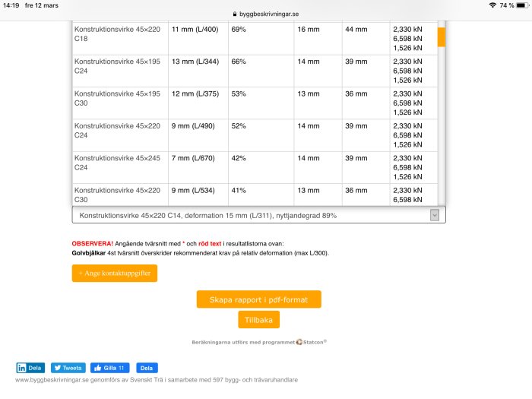Tap the battery indicator icon
Image resolution: width=532 pixels, height=399 pixels.
click(523, 5)
